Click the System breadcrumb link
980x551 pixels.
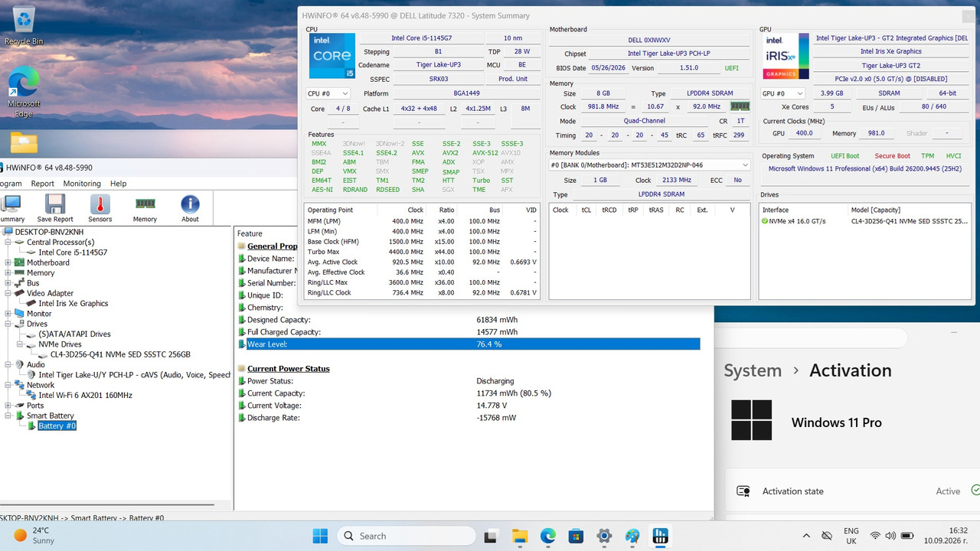[x=753, y=370]
